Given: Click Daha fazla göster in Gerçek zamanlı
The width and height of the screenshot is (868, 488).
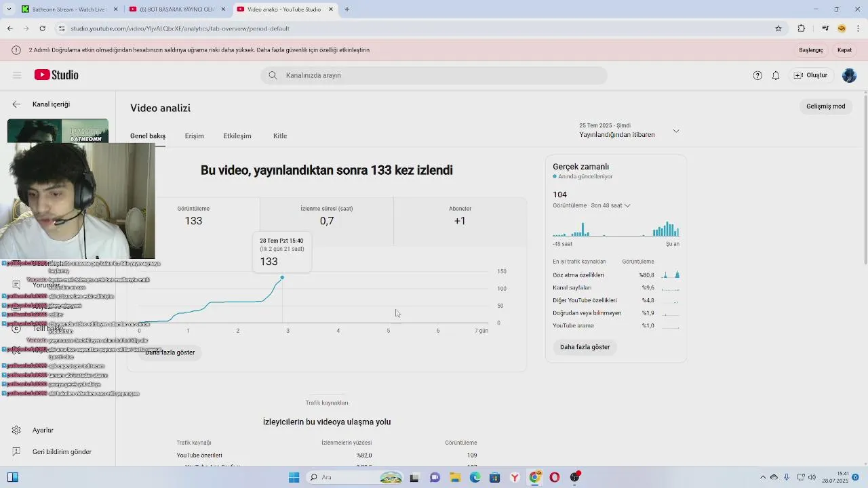Looking at the screenshot, I should click(585, 347).
